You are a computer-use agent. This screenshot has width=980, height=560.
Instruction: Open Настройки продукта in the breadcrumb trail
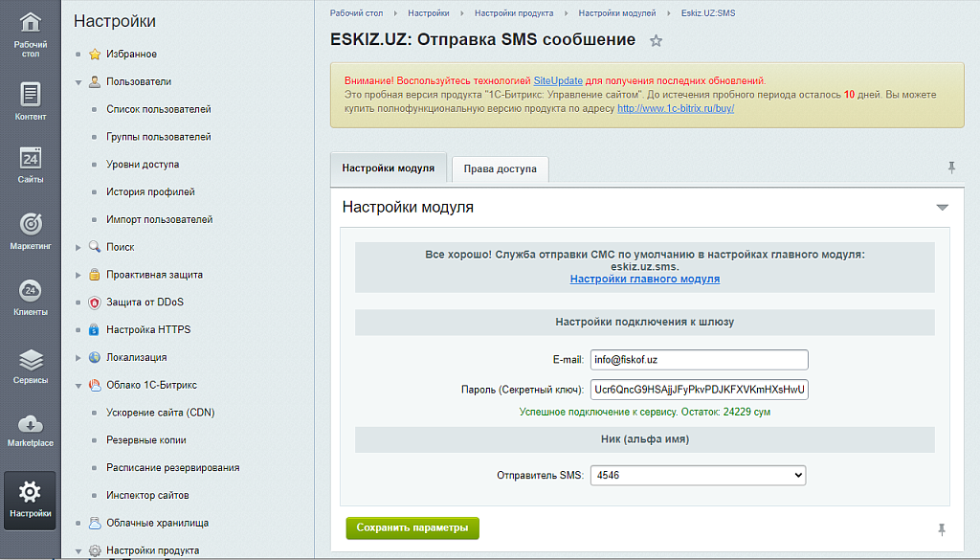513,13
